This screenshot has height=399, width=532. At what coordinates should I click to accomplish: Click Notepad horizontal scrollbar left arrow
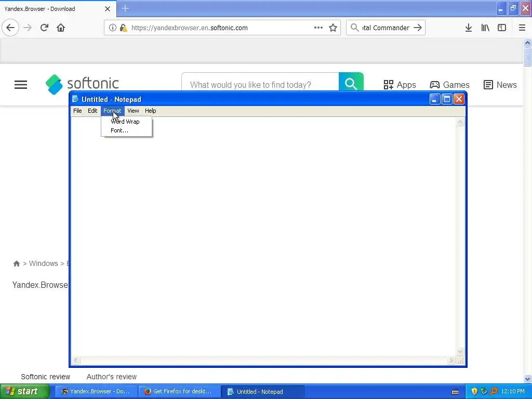[76, 361]
